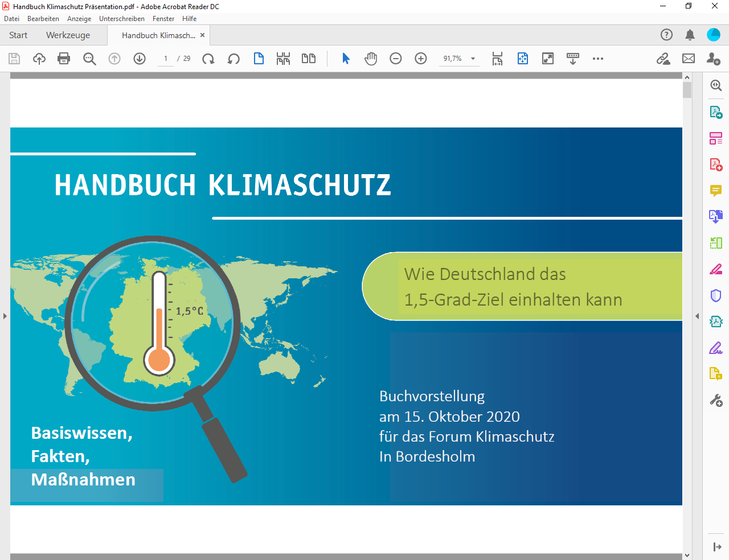Click the page number input field
Screen dimensions: 729x560
pyautogui.click(x=166, y=59)
